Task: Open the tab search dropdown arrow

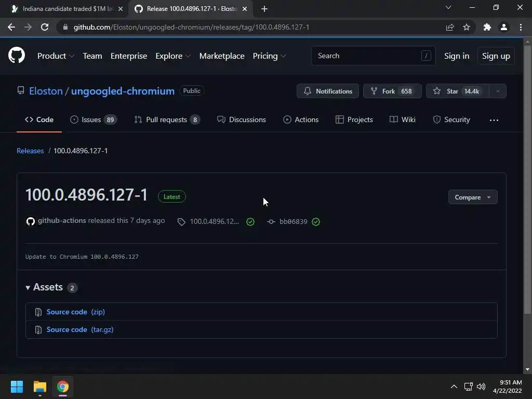Action: click(448, 7)
